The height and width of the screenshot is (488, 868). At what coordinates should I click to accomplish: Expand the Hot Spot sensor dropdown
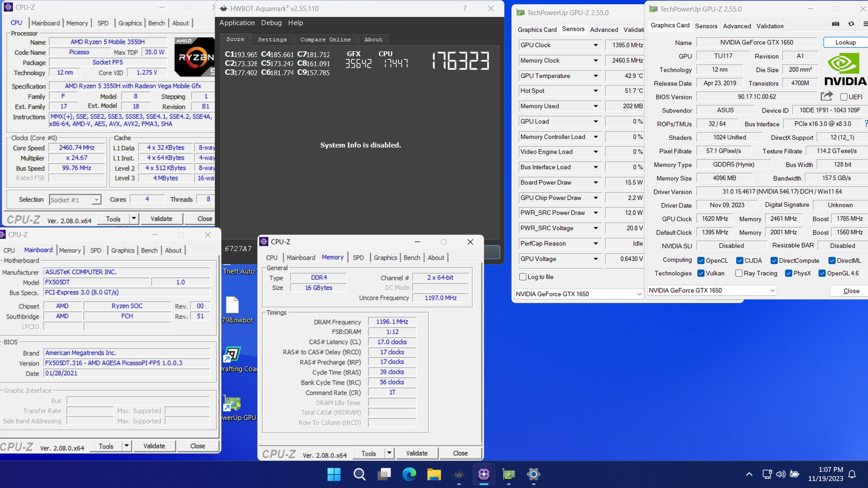coord(595,91)
